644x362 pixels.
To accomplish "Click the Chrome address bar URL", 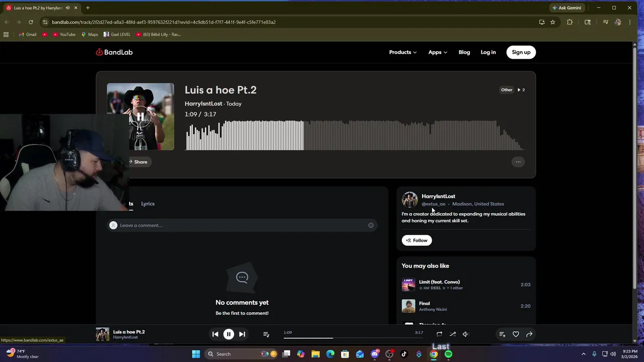I will pyautogui.click(x=164, y=22).
